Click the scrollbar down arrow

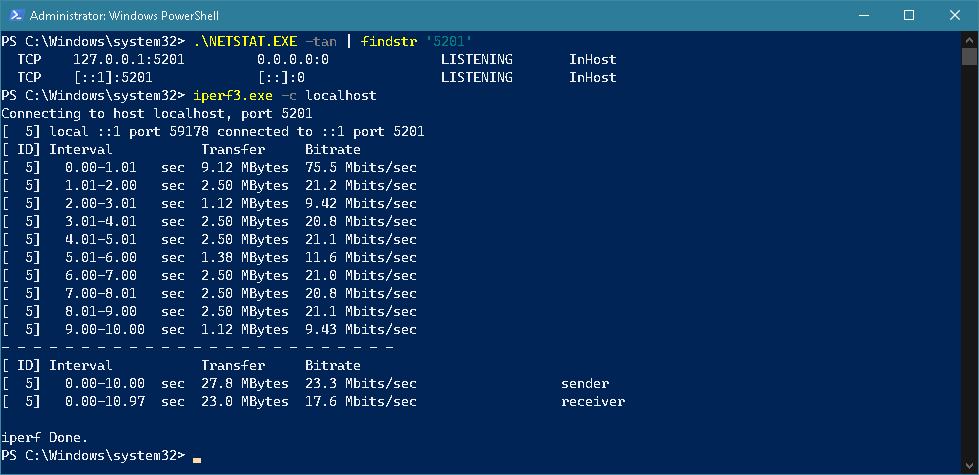(x=969, y=465)
